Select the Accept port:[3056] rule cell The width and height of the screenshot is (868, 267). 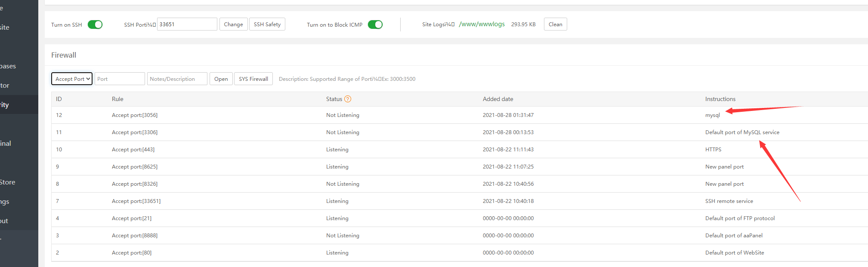[135, 115]
